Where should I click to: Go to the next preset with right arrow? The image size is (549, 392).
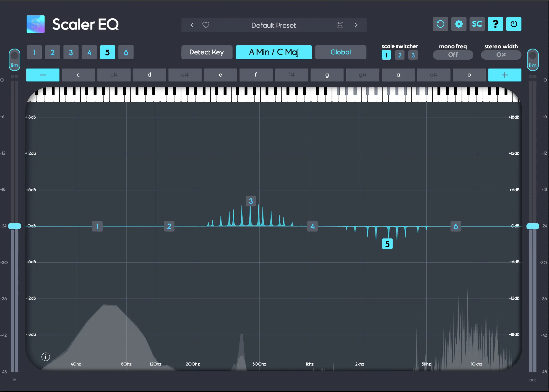(357, 25)
